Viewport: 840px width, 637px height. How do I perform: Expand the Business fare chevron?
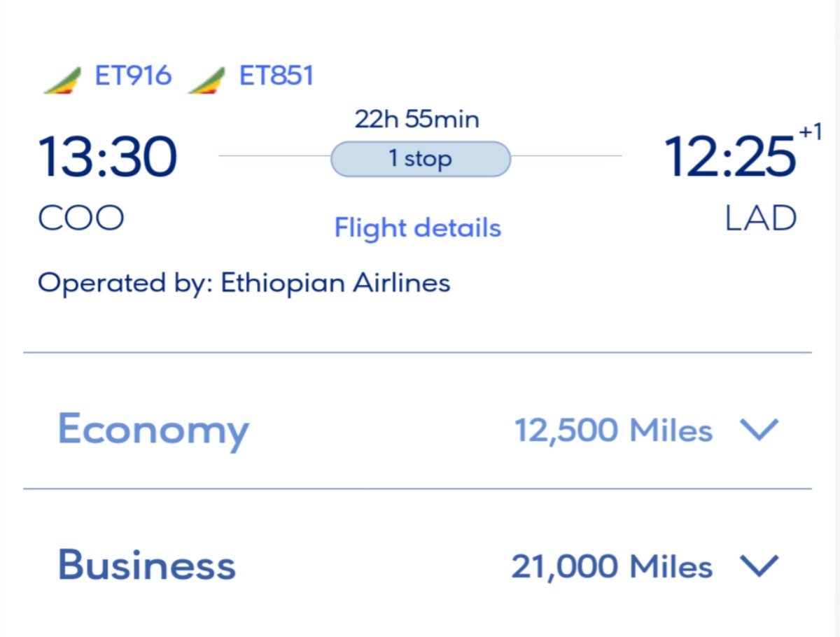(759, 566)
